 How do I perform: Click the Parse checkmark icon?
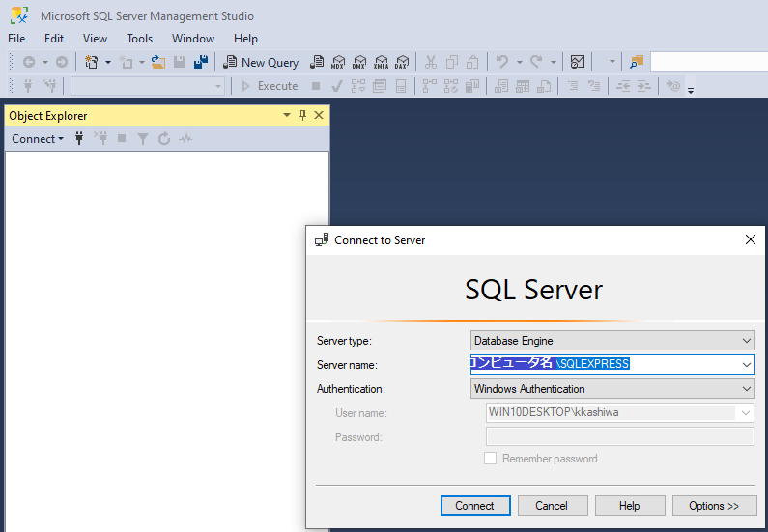point(336,86)
